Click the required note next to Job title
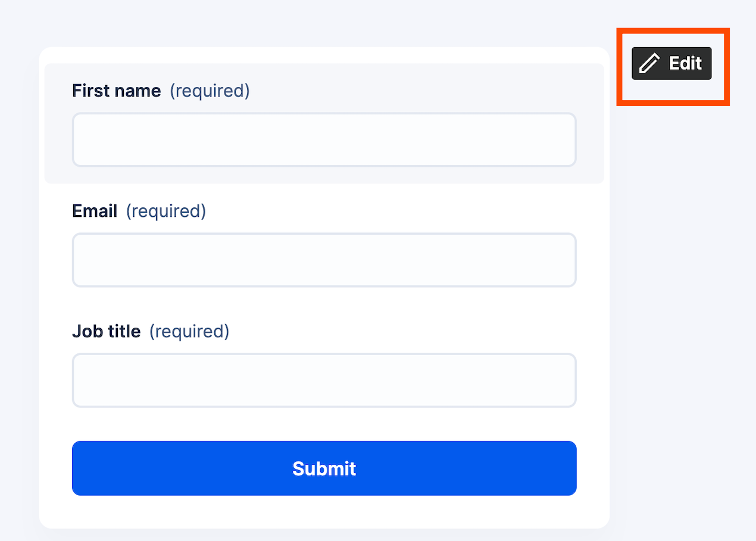The image size is (756, 541). (189, 331)
